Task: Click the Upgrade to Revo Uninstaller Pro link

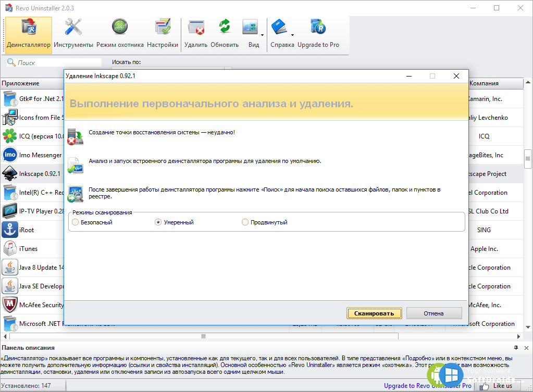Action: (x=427, y=386)
